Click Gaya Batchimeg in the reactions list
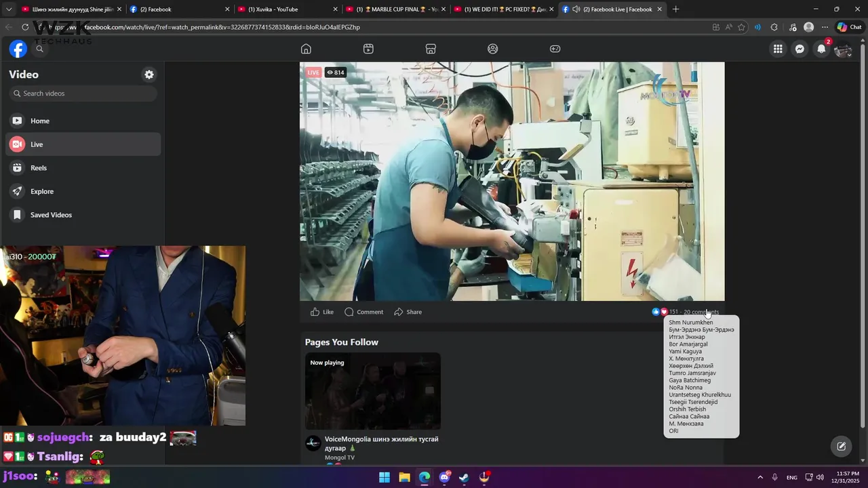This screenshot has height=488, width=868. (x=690, y=380)
